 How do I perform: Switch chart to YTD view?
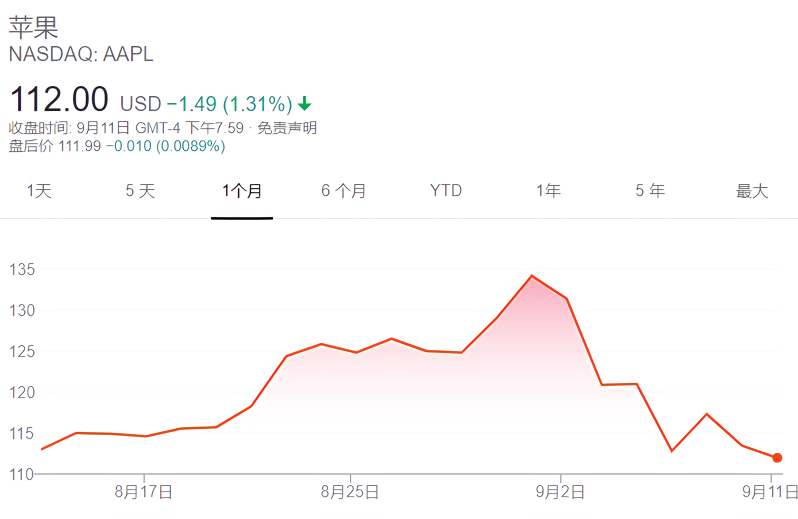pyautogui.click(x=446, y=190)
